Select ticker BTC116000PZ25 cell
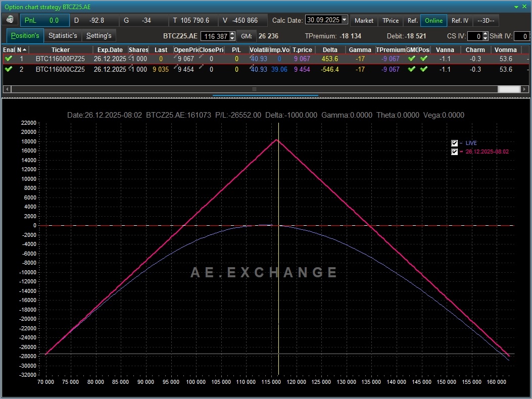 pyautogui.click(x=60, y=59)
